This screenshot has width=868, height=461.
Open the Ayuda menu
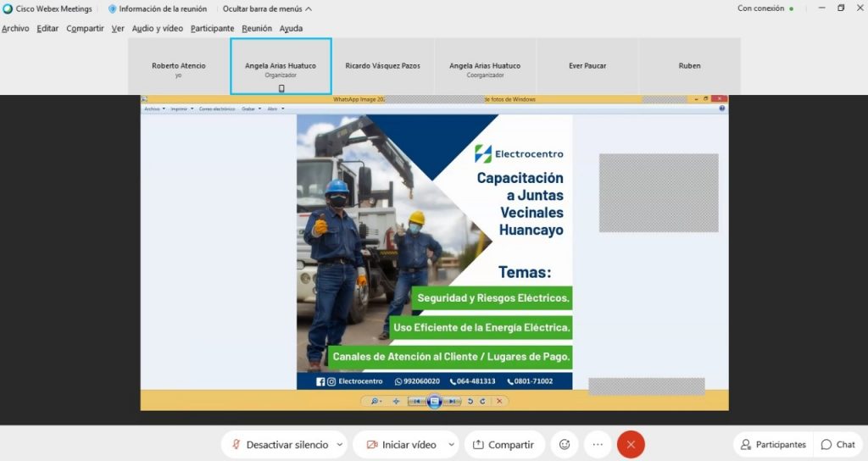click(x=292, y=28)
